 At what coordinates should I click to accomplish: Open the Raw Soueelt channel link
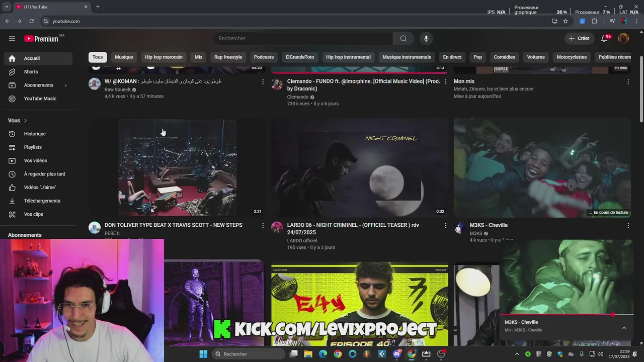click(117, 89)
